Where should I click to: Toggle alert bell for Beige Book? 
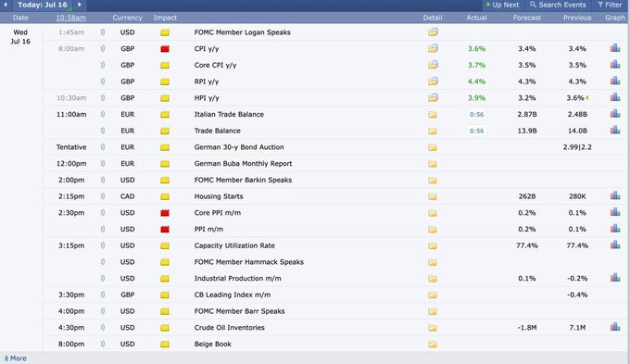tap(103, 344)
